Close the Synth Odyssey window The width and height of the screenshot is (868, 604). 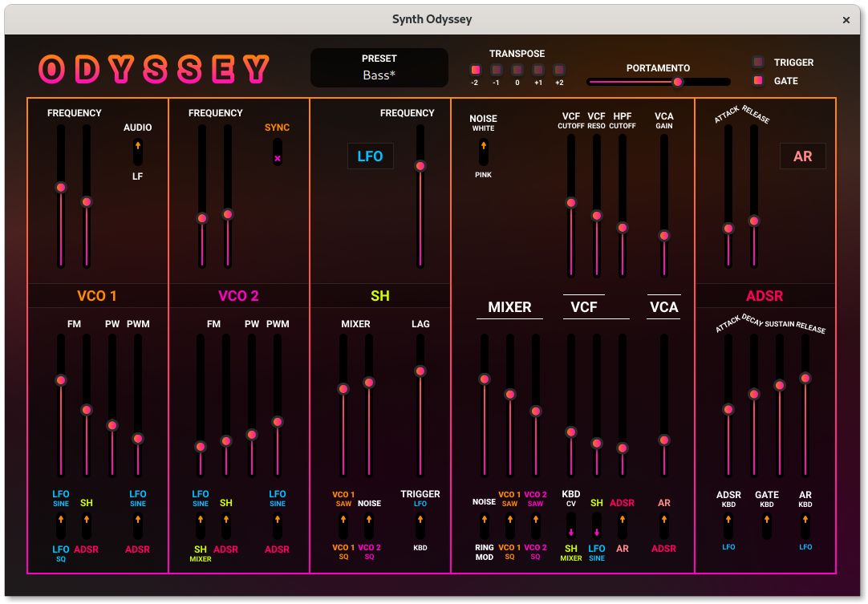pos(846,20)
